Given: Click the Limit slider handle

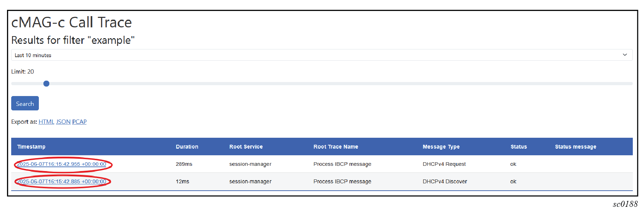Looking at the screenshot, I should [x=46, y=83].
